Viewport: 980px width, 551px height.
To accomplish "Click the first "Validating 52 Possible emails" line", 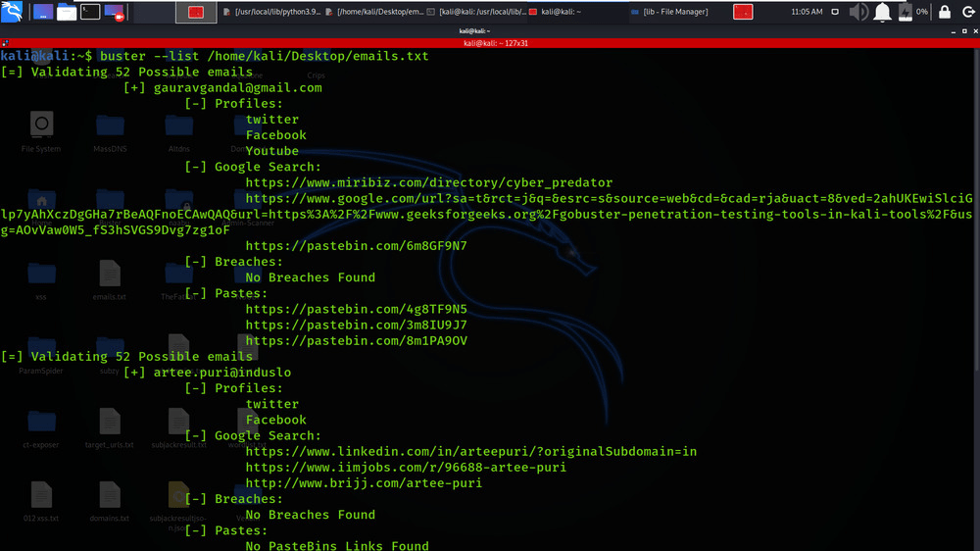I will pyautogui.click(x=126, y=73).
